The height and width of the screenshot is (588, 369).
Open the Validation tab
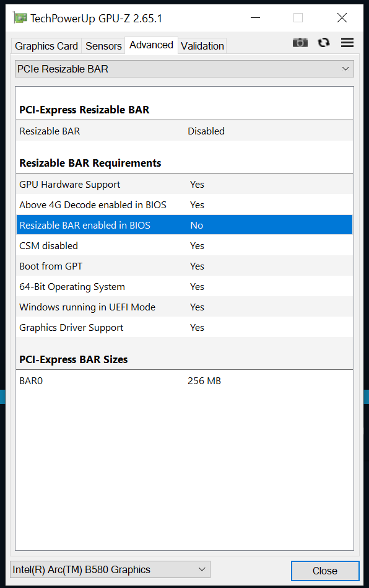[x=202, y=46]
